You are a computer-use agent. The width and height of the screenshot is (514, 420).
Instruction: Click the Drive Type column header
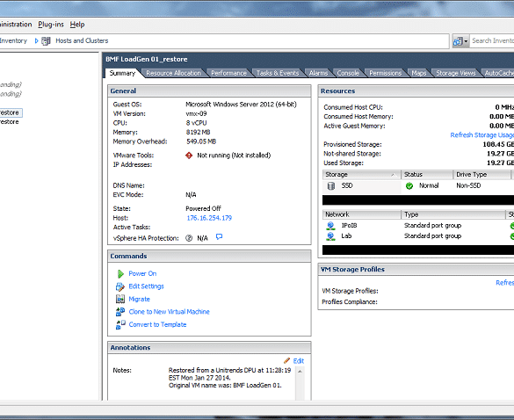click(481, 175)
